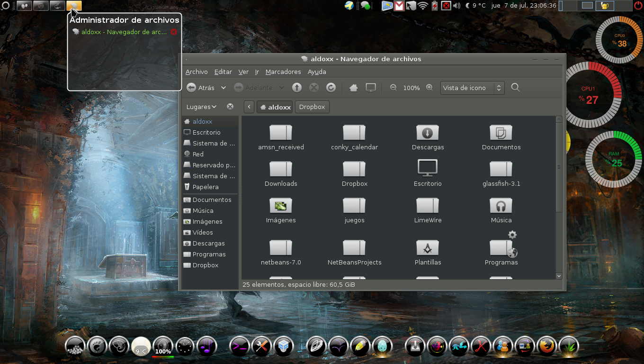Open the Archivo menu
Image resolution: width=644 pixels, height=364 pixels.
coord(197,72)
